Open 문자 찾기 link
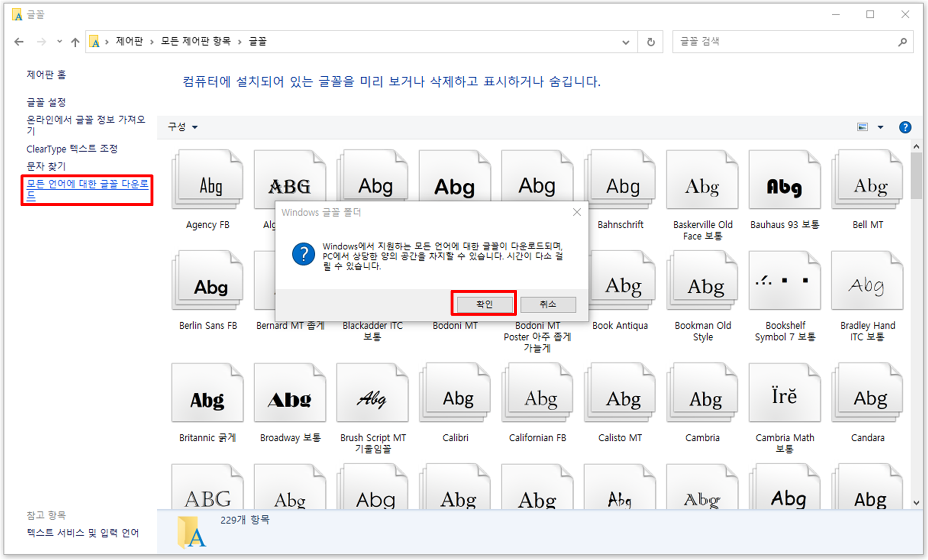Image resolution: width=928 pixels, height=560 pixels. pos(46,166)
